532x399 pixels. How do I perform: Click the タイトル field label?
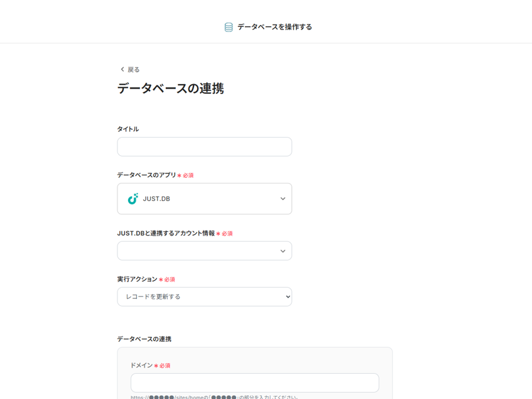[128, 129]
